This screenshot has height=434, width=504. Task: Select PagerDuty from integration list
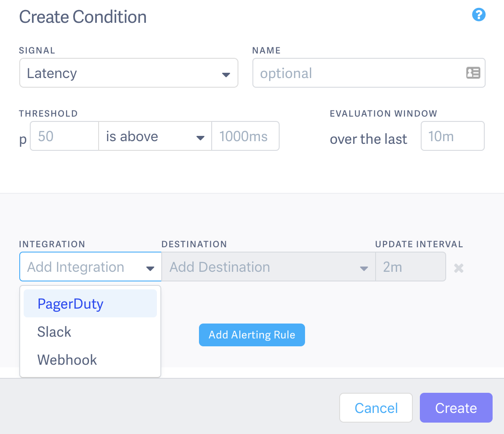(x=90, y=303)
